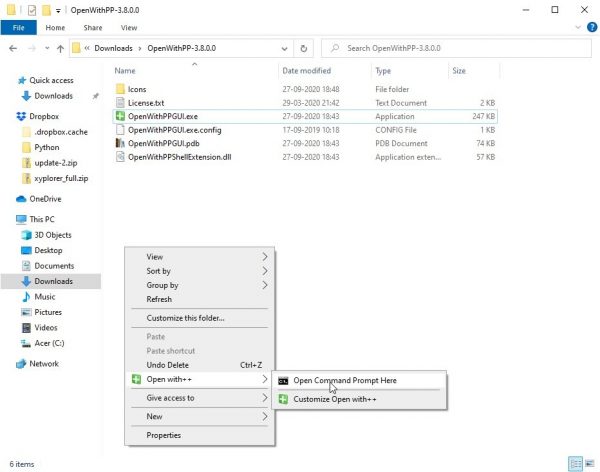Screen dimensions: 600x472
Task: Open the Home ribbon tab
Action: [55, 28]
